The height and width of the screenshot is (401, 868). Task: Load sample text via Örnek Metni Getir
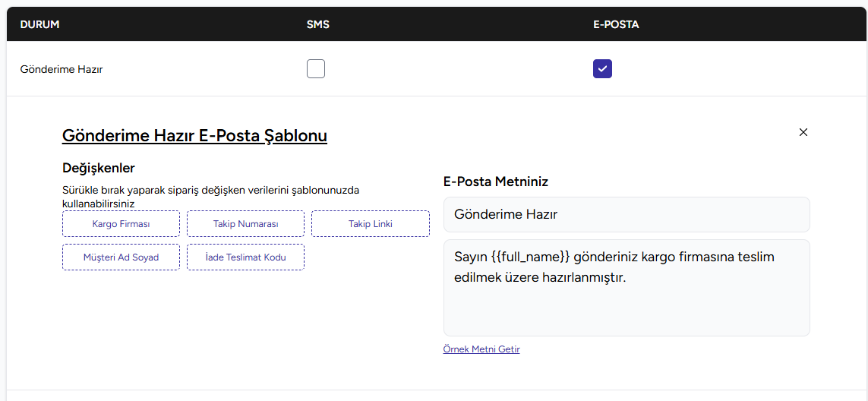tap(481, 349)
